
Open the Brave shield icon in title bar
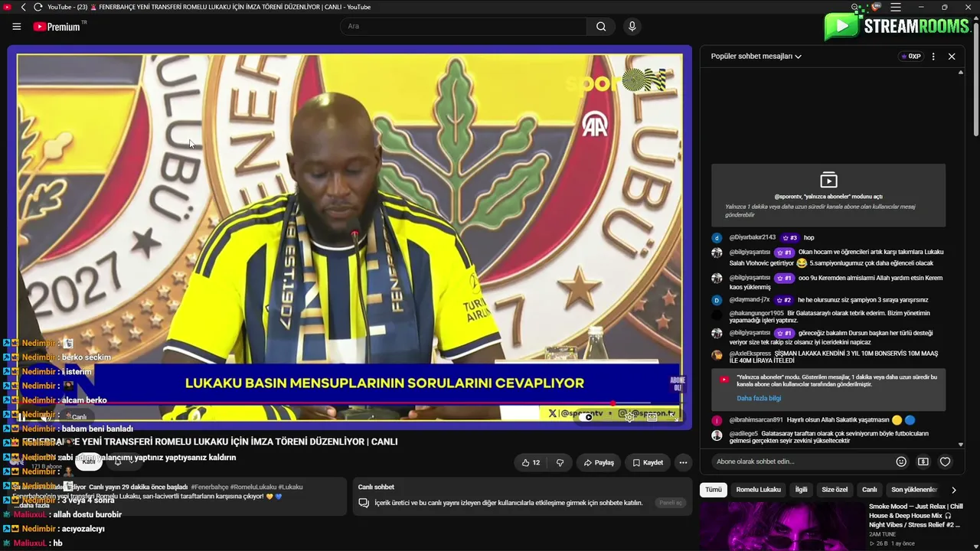pyautogui.click(x=877, y=7)
